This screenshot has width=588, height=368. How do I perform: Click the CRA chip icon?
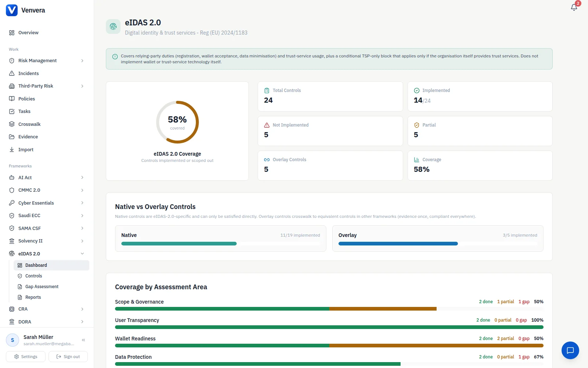pos(12,309)
